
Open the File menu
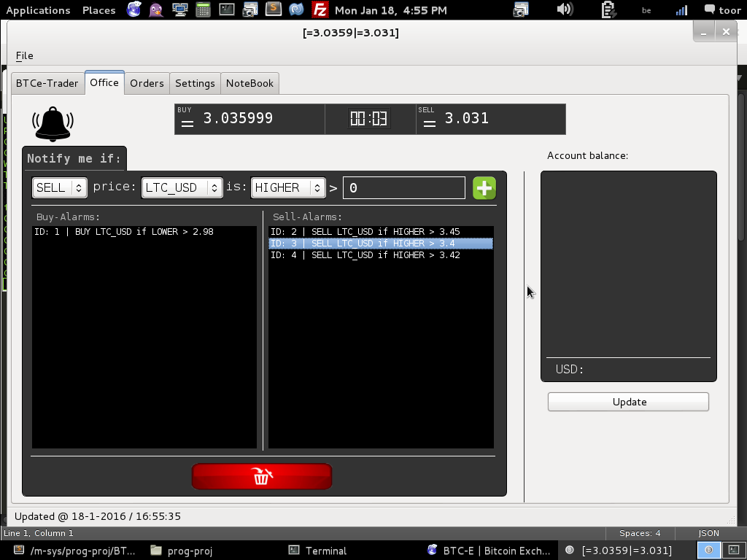pos(24,55)
